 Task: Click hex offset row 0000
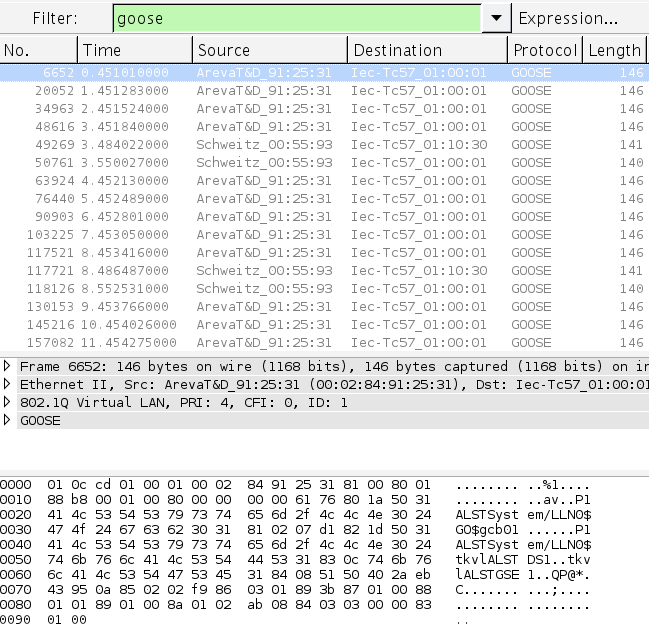pos(16,484)
